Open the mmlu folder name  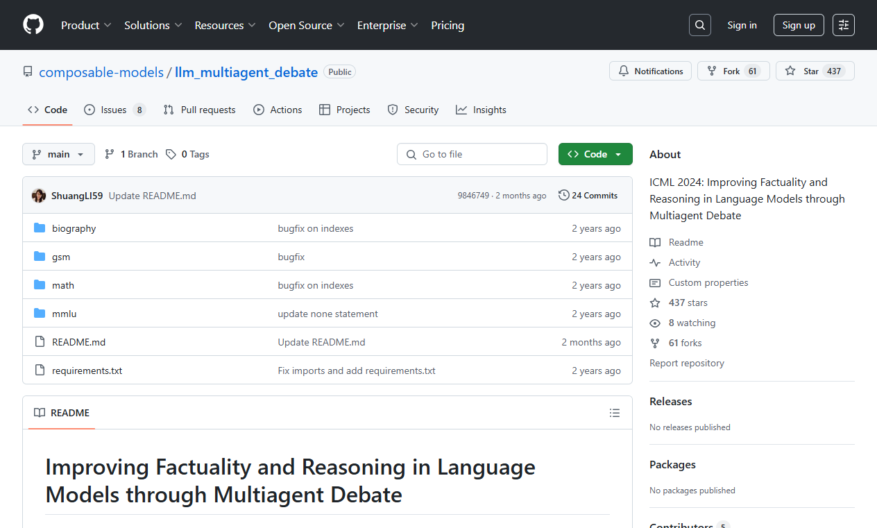(x=64, y=314)
